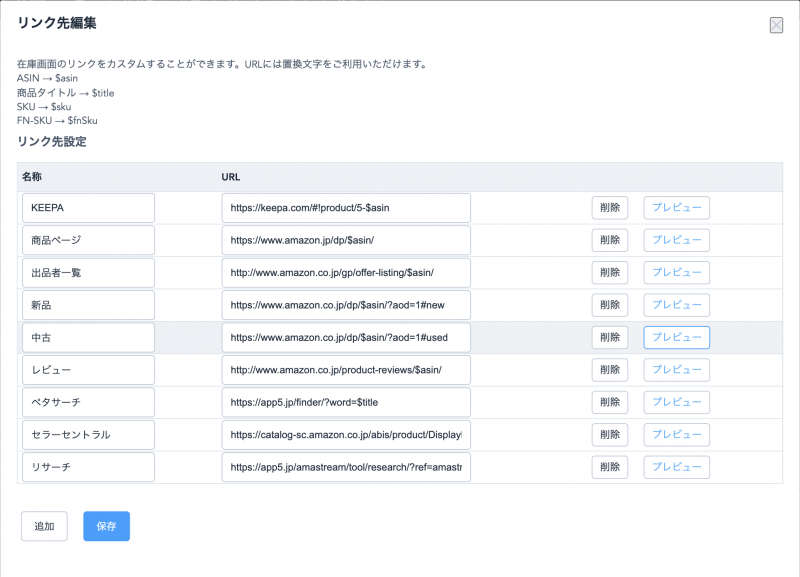Click the 名称 column header
This screenshot has width=800, height=577.
(32, 177)
